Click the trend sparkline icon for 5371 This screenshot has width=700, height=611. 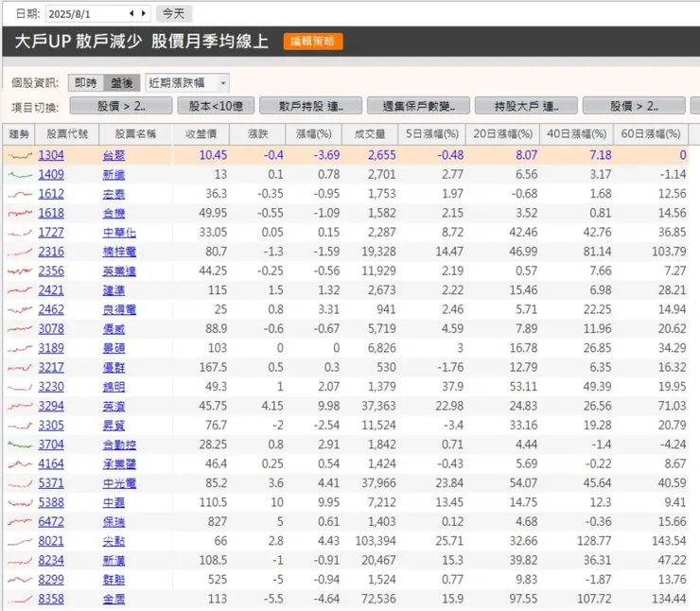point(20,483)
